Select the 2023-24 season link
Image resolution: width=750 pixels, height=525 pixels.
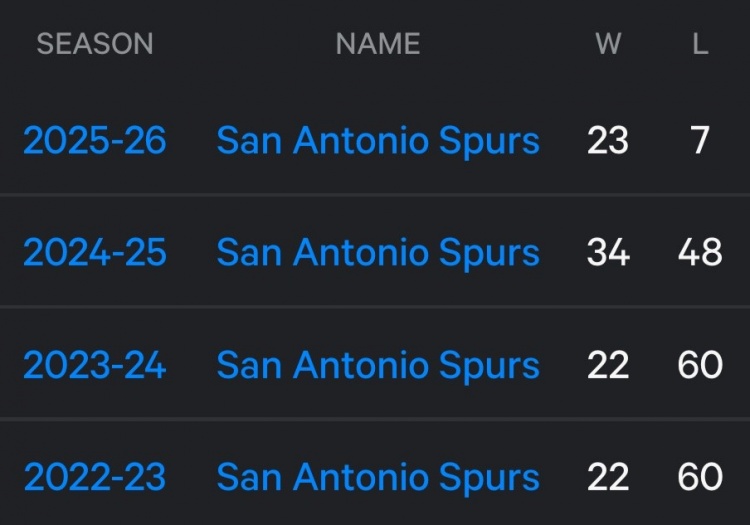coord(94,365)
